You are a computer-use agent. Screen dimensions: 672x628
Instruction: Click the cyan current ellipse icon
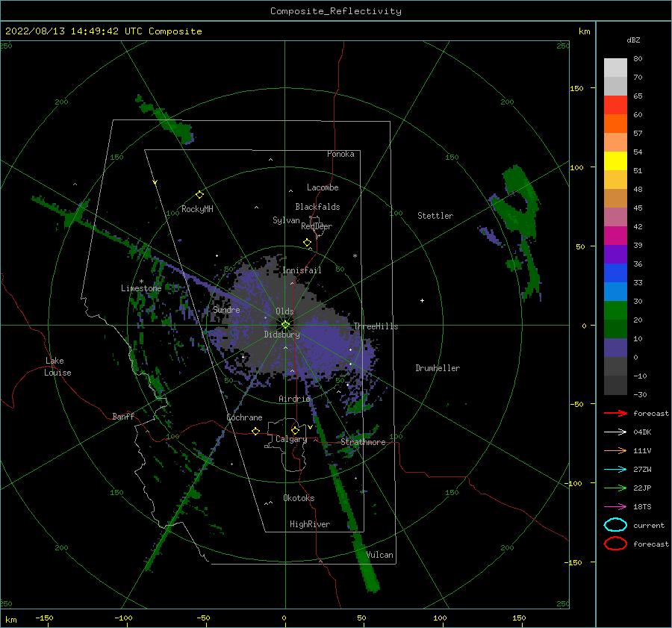pos(615,525)
